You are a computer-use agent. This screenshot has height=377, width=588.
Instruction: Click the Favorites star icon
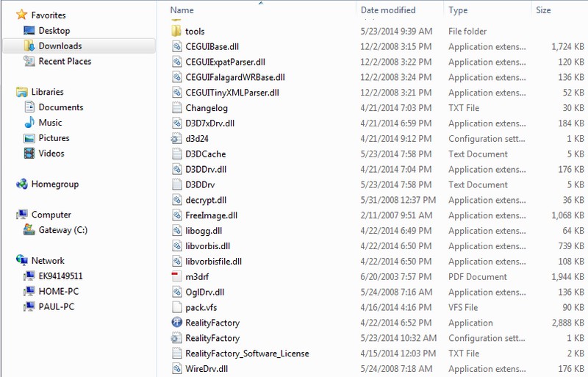point(21,15)
